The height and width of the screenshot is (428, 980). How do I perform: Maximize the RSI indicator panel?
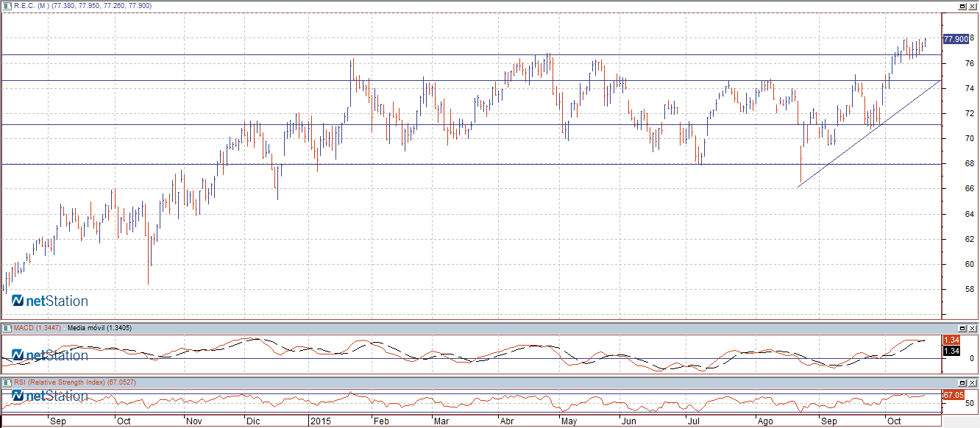coord(962,383)
